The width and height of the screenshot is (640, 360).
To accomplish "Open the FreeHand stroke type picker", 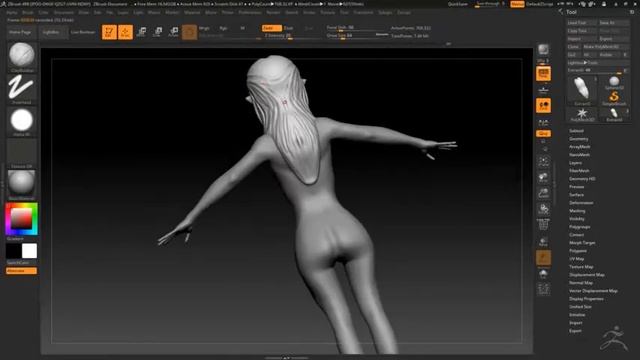I will click(x=22, y=89).
